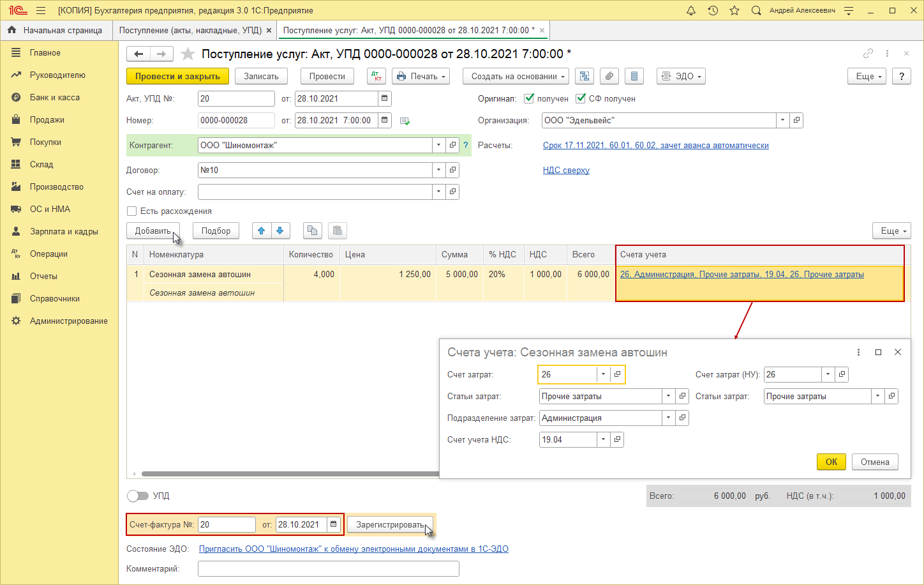Image resolution: width=924 pixels, height=585 pixels.
Task: Open ЭДО dropdown menu
Action: tap(681, 76)
